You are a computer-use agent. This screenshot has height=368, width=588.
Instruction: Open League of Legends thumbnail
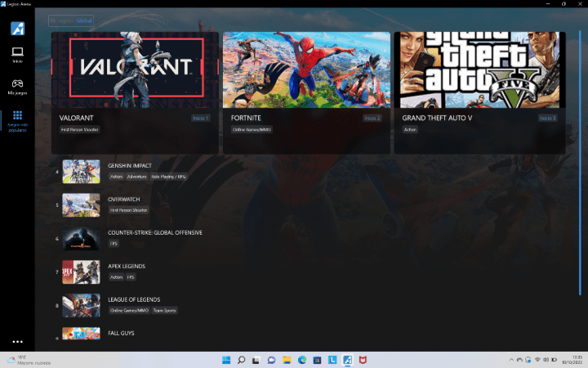[81, 305]
